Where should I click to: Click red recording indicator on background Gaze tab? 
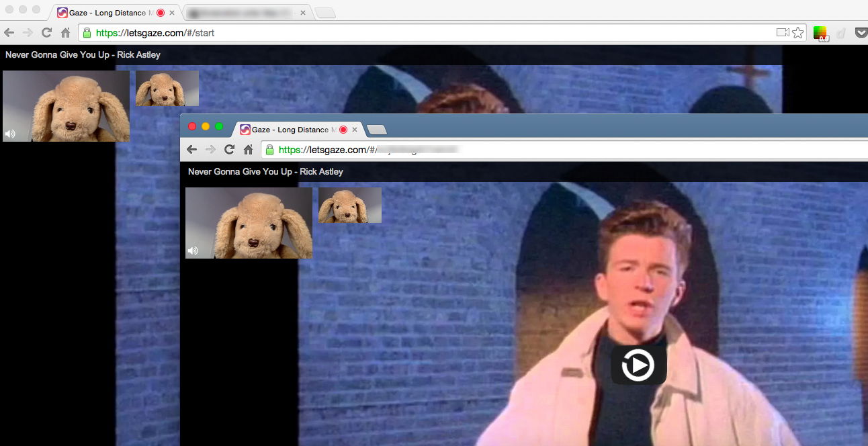tap(161, 13)
